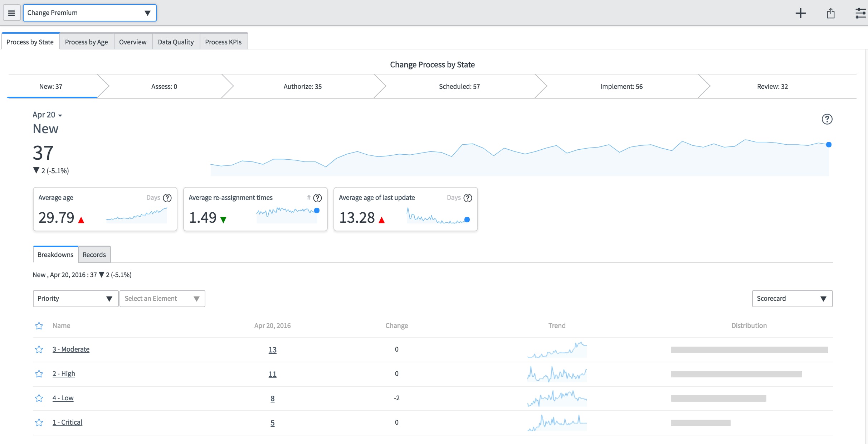Click the 29.79 average age value
The image size is (868, 444).
(x=56, y=217)
